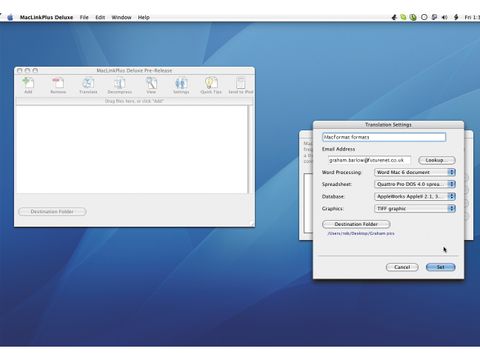Click the email address field
This screenshot has width=480, height=360.
click(x=369, y=160)
